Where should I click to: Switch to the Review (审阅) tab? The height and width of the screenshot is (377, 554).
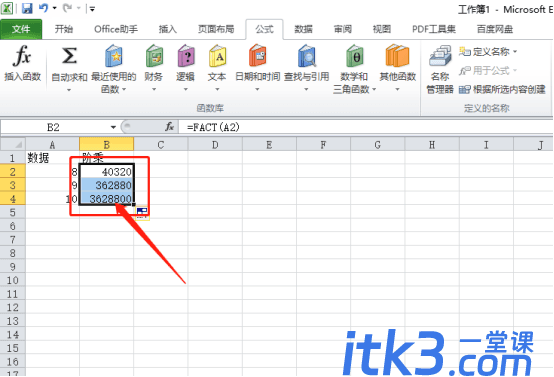pyautogui.click(x=343, y=29)
